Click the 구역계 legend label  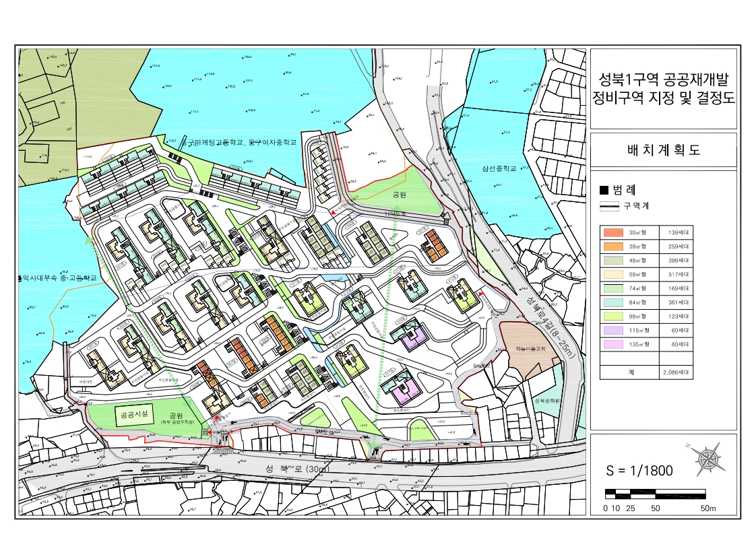[x=636, y=206]
